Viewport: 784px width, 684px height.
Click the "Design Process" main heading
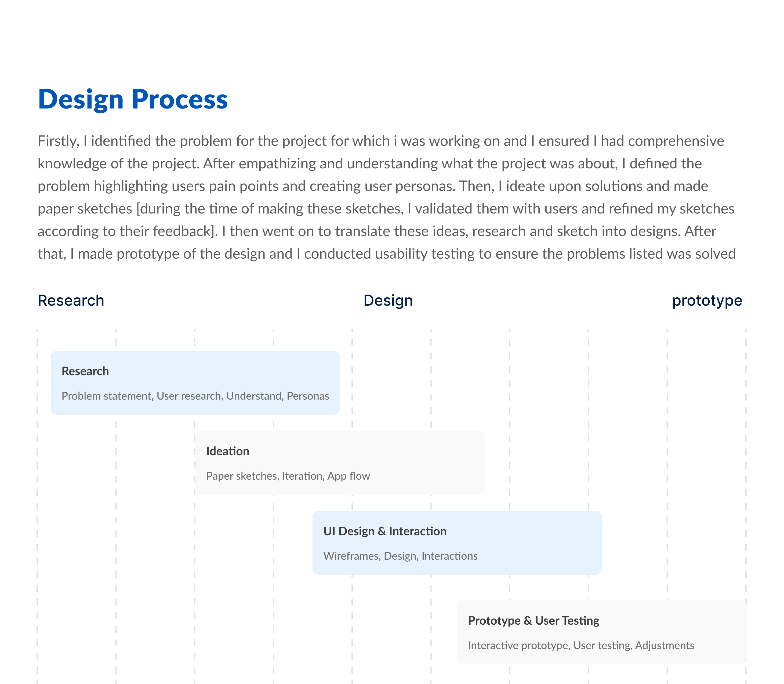pos(133,100)
